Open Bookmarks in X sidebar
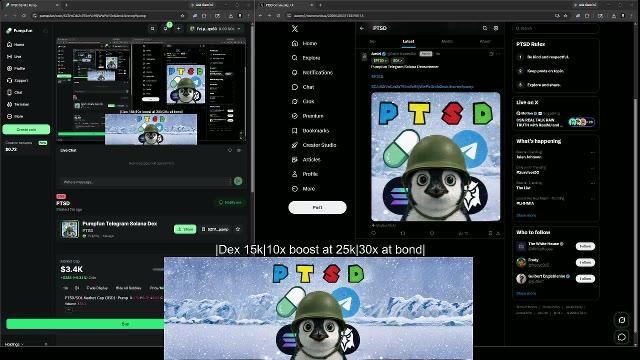Viewport: 640px width, 360px height. (310, 131)
